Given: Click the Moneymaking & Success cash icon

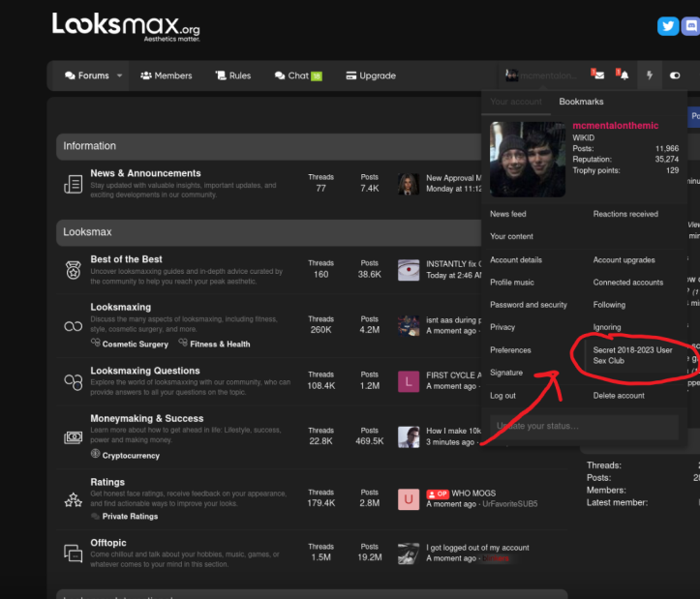Looking at the screenshot, I should coord(74,437).
